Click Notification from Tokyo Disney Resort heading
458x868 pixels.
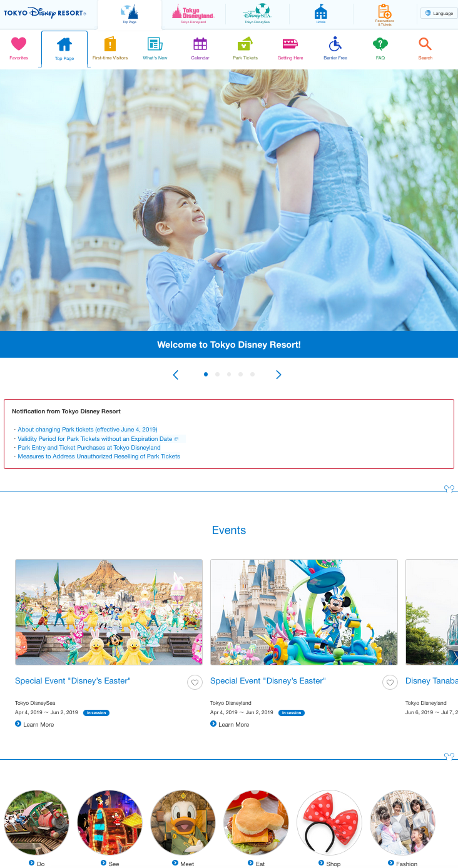(x=66, y=411)
